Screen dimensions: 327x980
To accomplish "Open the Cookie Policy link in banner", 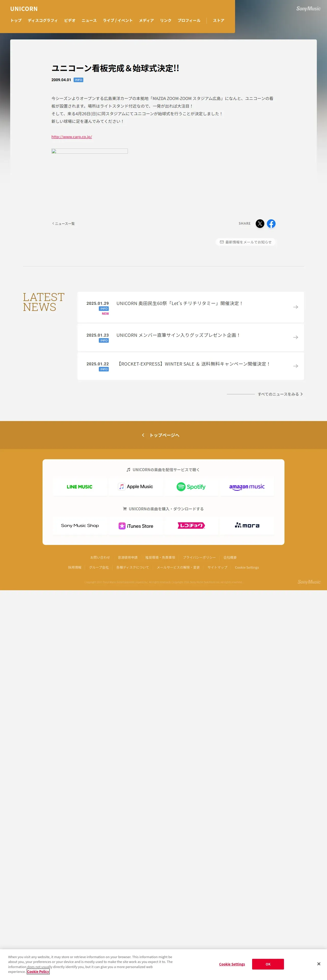I will [x=38, y=971].
